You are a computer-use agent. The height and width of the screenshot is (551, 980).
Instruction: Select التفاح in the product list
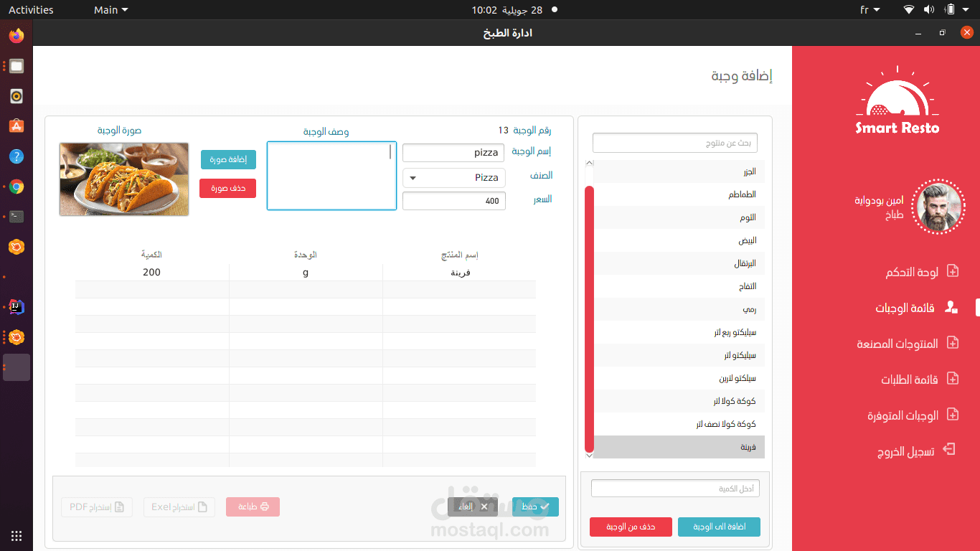tap(679, 286)
